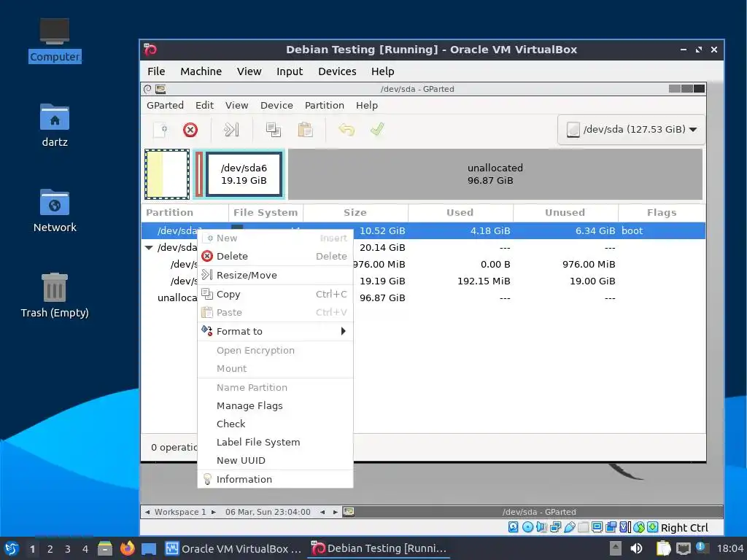Launch Firefox from the taskbar

coord(127,548)
